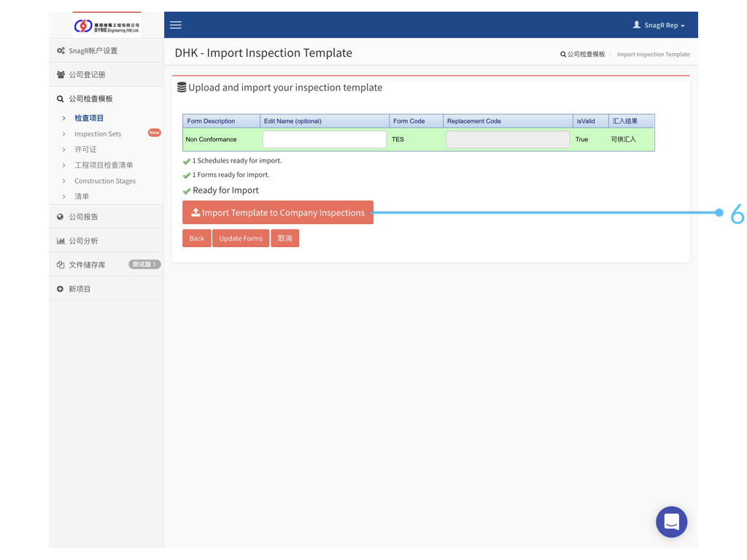Click the 'Ready for Import' status text
The width and height of the screenshot is (747, 560).
[x=225, y=190]
